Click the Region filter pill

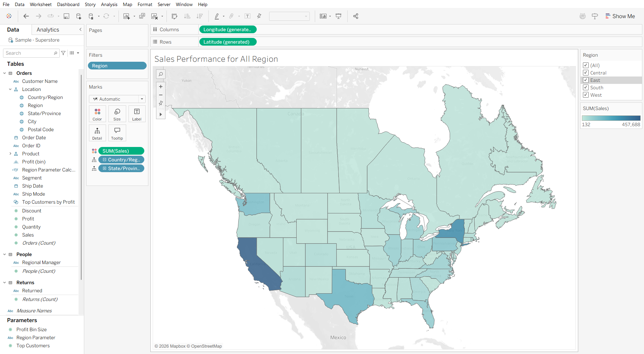pos(117,66)
